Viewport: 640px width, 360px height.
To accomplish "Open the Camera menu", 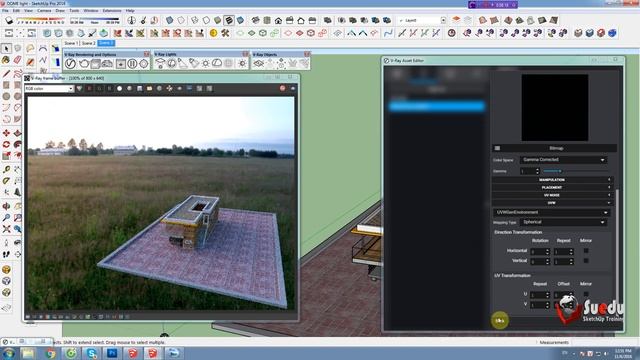I will [x=44, y=11].
